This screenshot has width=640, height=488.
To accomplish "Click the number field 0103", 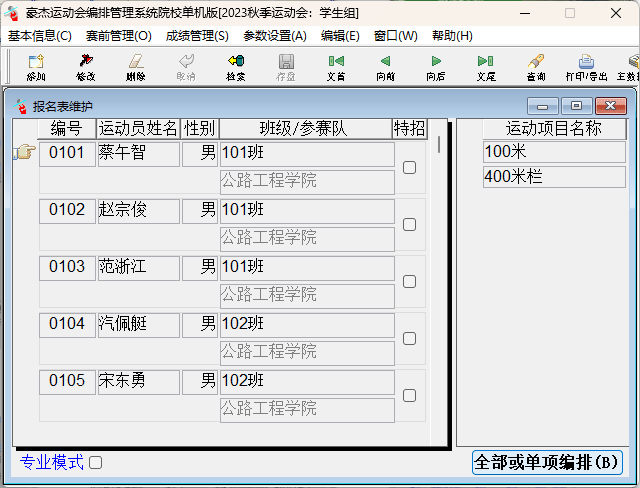I will point(67,268).
